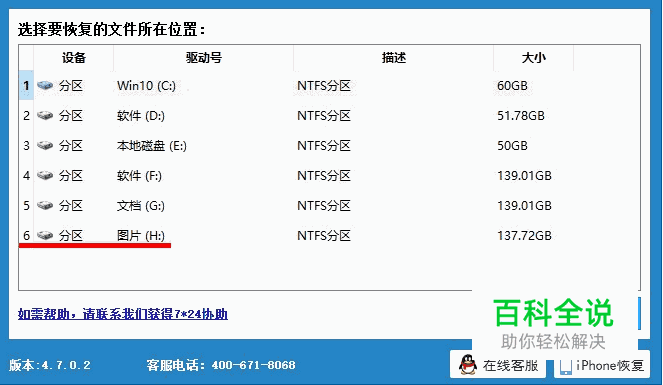Click NTFS分区 in the C: row
663x385 pixels.
pyautogui.click(x=324, y=86)
